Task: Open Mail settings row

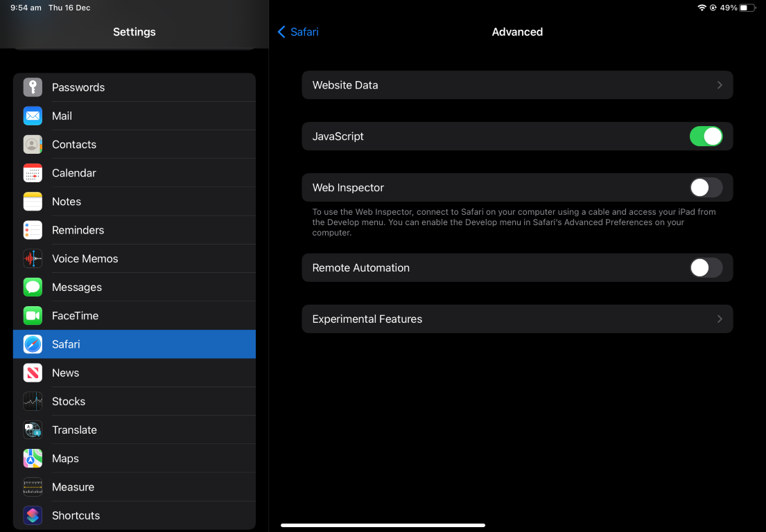Action: point(134,116)
